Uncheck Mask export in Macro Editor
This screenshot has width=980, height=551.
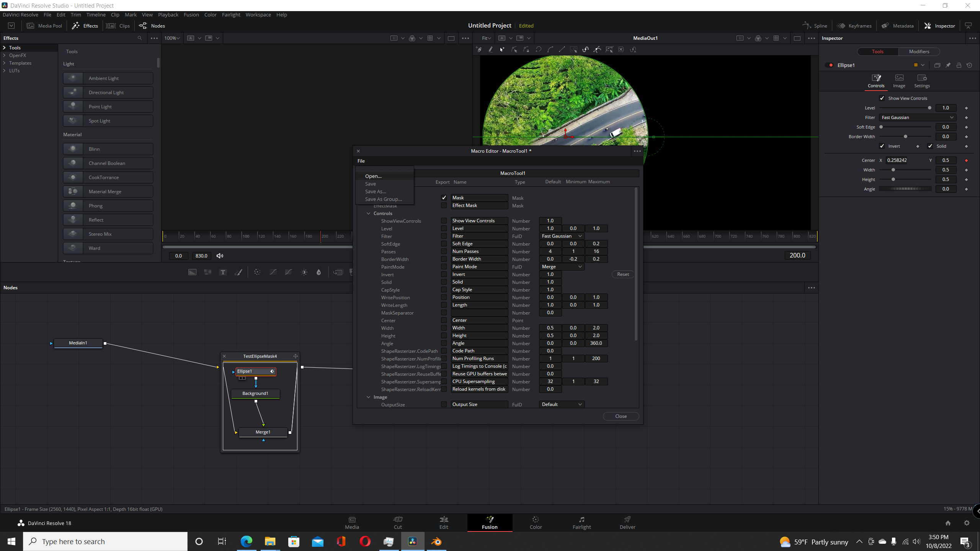pyautogui.click(x=444, y=198)
